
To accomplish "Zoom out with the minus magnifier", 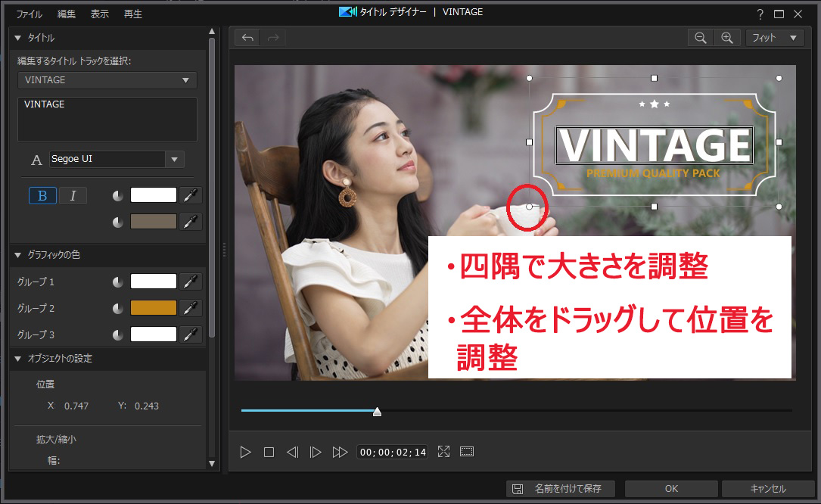I will [701, 38].
